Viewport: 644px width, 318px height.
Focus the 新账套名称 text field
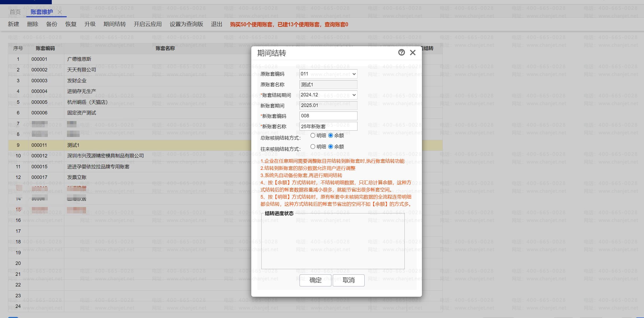click(x=328, y=126)
